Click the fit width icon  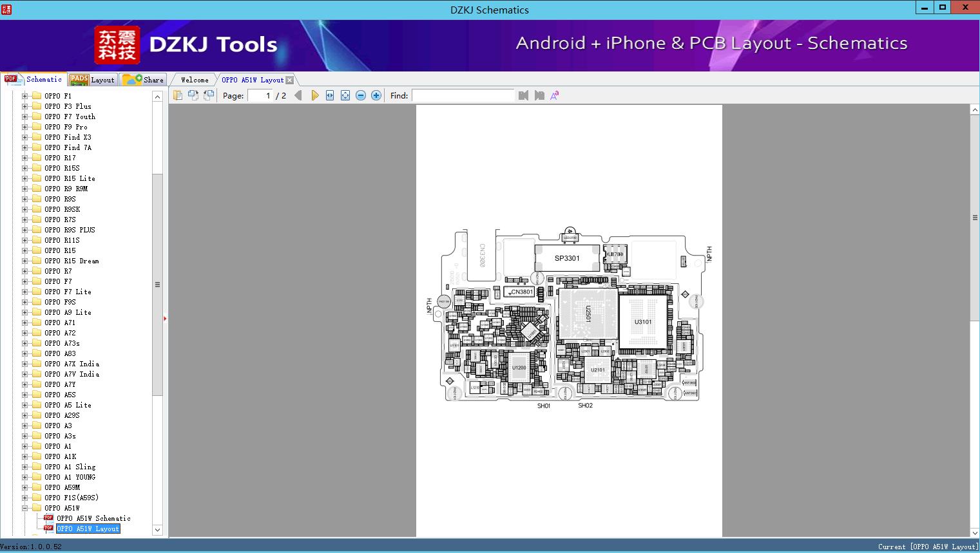330,95
